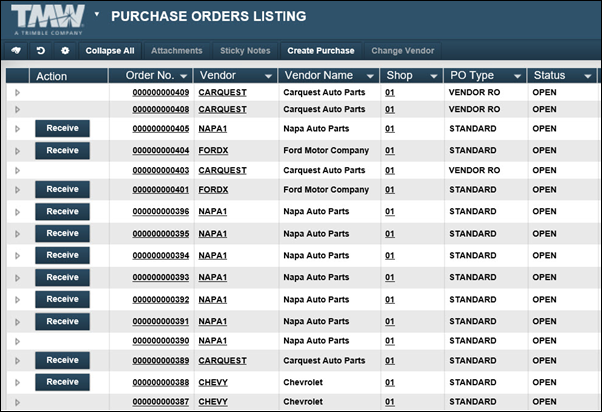Click the clear filters eraser icon in the toolbar
The width and height of the screenshot is (602, 412).
(x=17, y=50)
